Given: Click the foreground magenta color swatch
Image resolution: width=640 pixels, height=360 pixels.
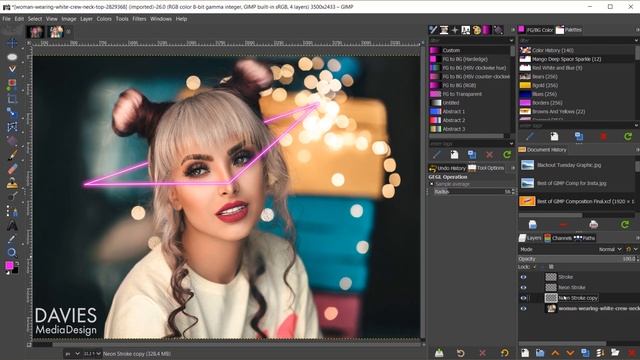Looking at the screenshot, I should 9,265.
